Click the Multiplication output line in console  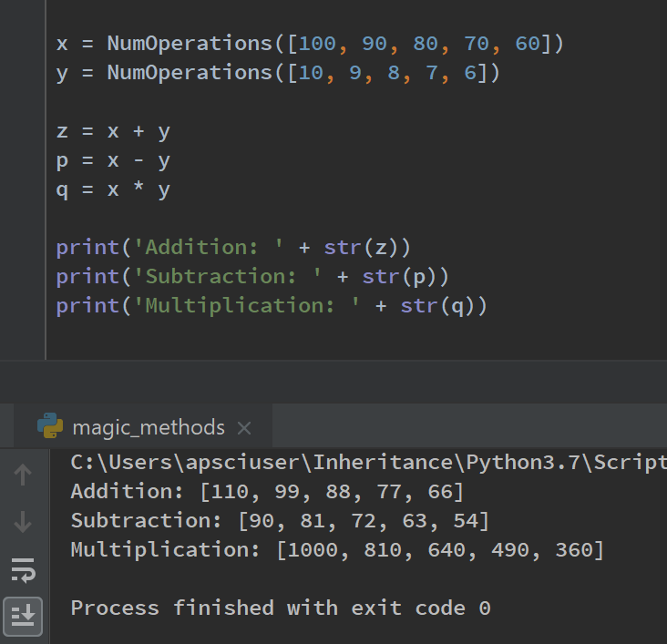[x=337, y=549]
